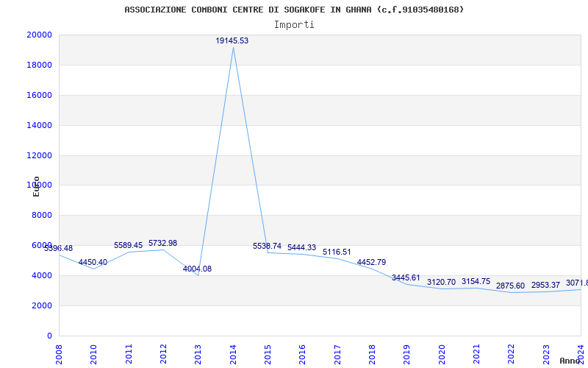The image size is (588, 368).
Task: Click the 19145.53 peak data label
Action: point(232,40)
